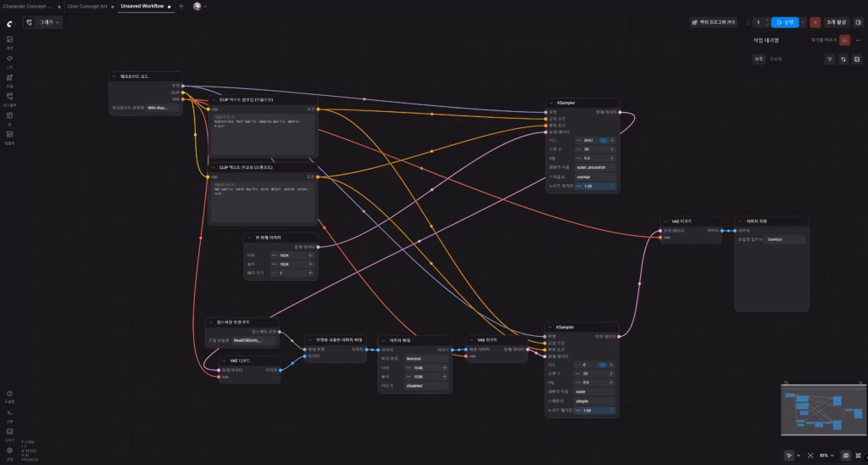Image resolution: width=868 pixels, height=465 pixels.
Task: Click the queue sort arrows icon
Action: point(843,59)
